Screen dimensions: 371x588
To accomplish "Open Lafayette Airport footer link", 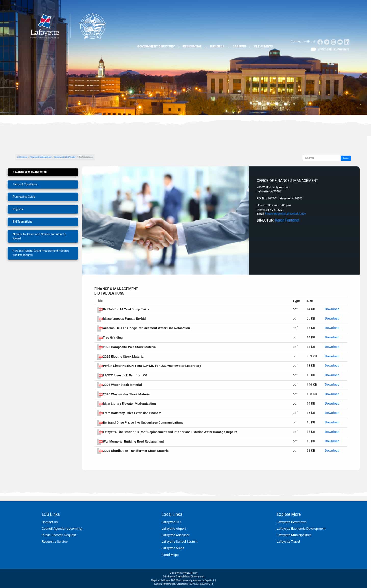I will coord(174,529).
